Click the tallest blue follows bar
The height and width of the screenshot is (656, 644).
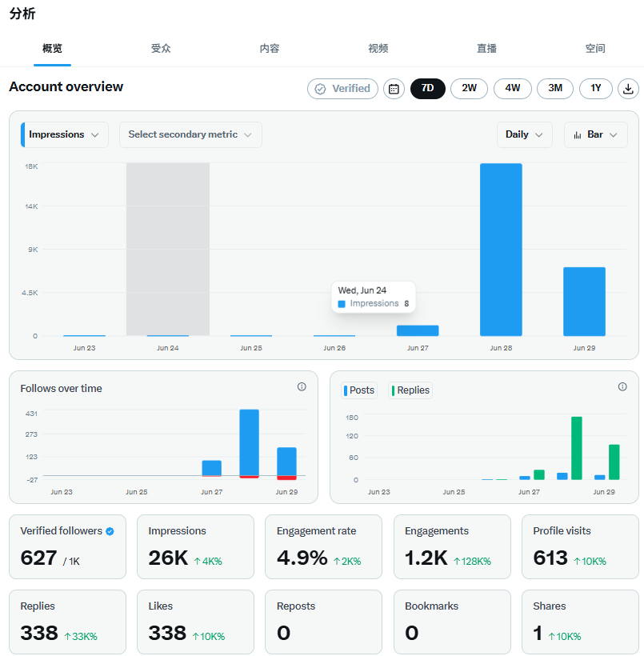pos(249,443)
